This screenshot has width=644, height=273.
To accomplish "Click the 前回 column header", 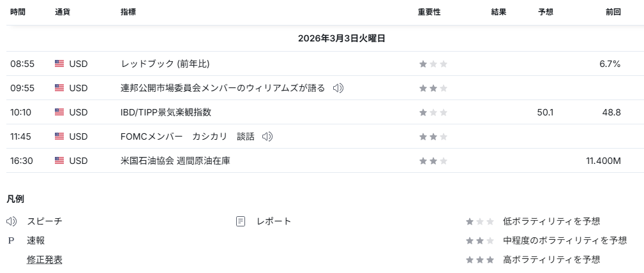I will pos(613,12).
